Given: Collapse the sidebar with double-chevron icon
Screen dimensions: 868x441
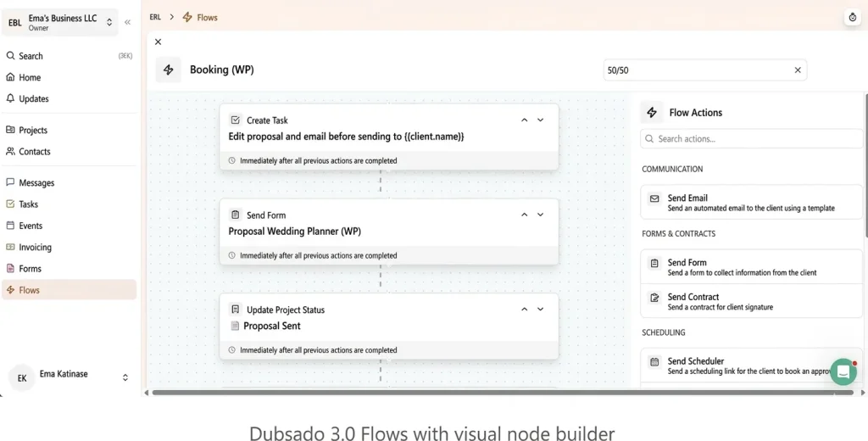Looking at the screenshot, I should pyautogui.click(x=127, y=23).
